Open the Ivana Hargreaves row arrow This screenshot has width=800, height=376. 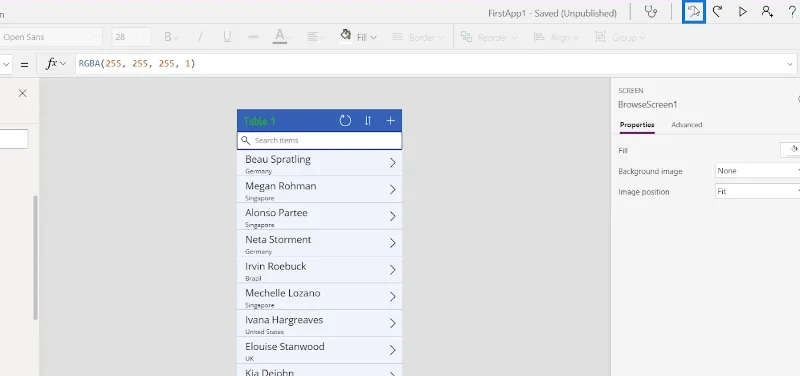point(392,323)
